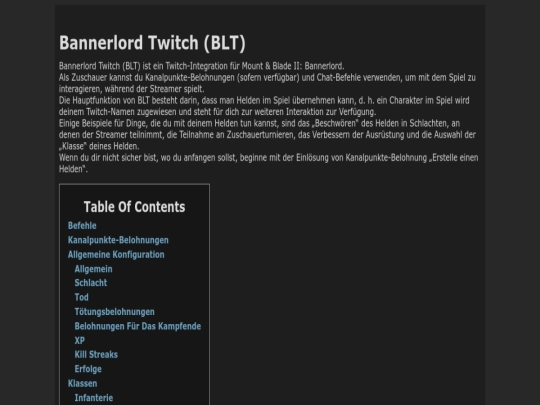This screenshot has height=405, width=540.
Task: Jump to Kill Streaks section
Action: (96, 354)
